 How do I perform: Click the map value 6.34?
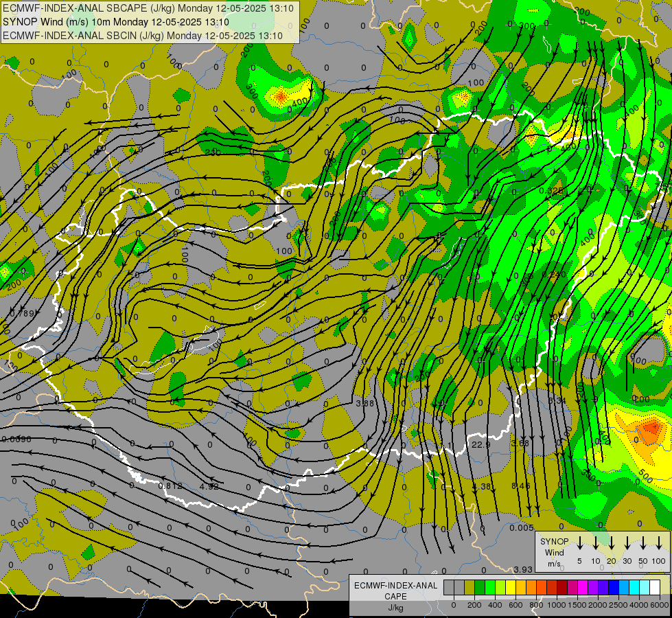pos(557,400)
